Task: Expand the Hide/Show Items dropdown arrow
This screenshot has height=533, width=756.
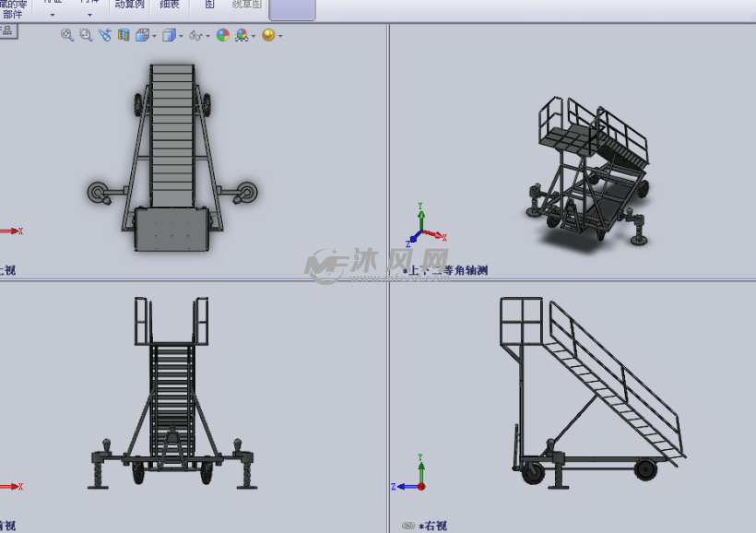Action: (207, 36)
